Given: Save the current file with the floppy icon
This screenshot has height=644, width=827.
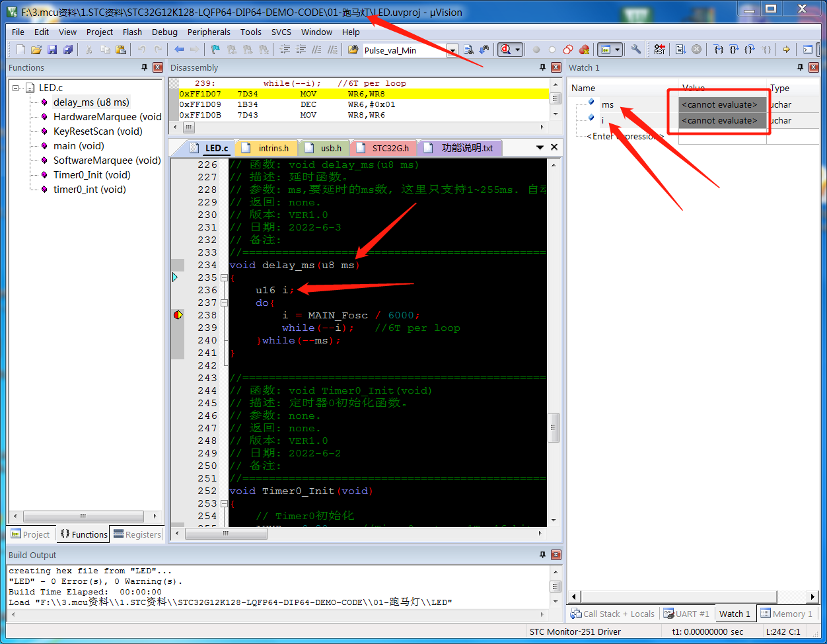Looking at the screenshot, I should [52, 50].
